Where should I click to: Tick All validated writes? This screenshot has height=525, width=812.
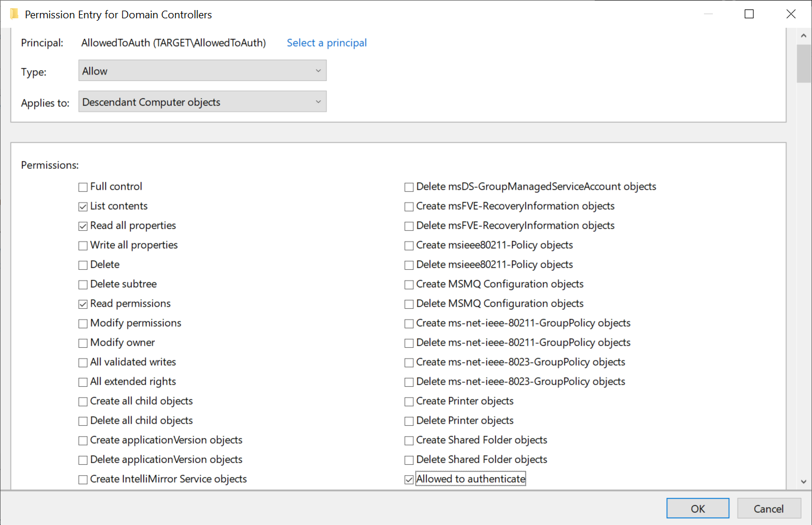coord(83,363)
